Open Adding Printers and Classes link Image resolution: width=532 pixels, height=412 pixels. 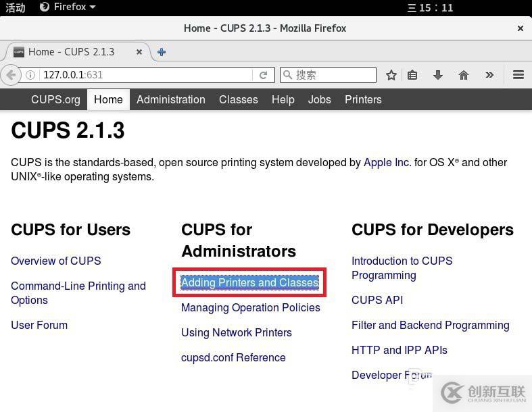click(x=249, y=282)
